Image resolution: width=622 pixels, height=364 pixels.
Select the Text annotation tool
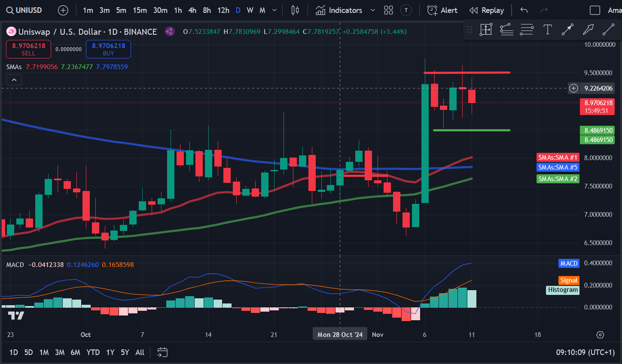pos(547,30)
